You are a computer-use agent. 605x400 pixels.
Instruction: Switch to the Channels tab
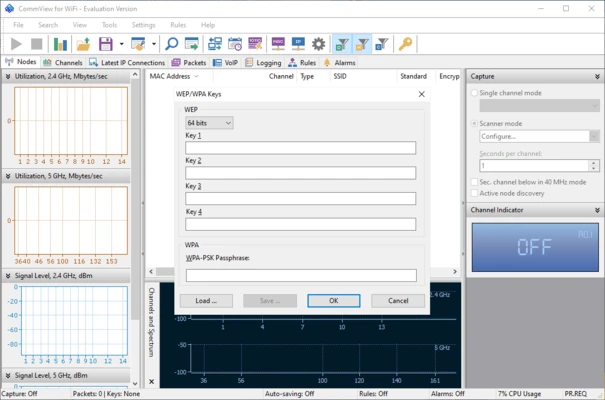[63, 62]
